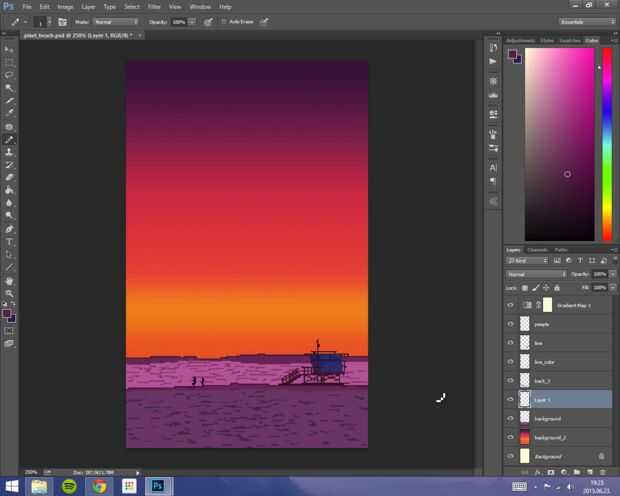620x496 pixels.
Task: Open the layer blend mode dropdown
Action: [x=536, y=274]
